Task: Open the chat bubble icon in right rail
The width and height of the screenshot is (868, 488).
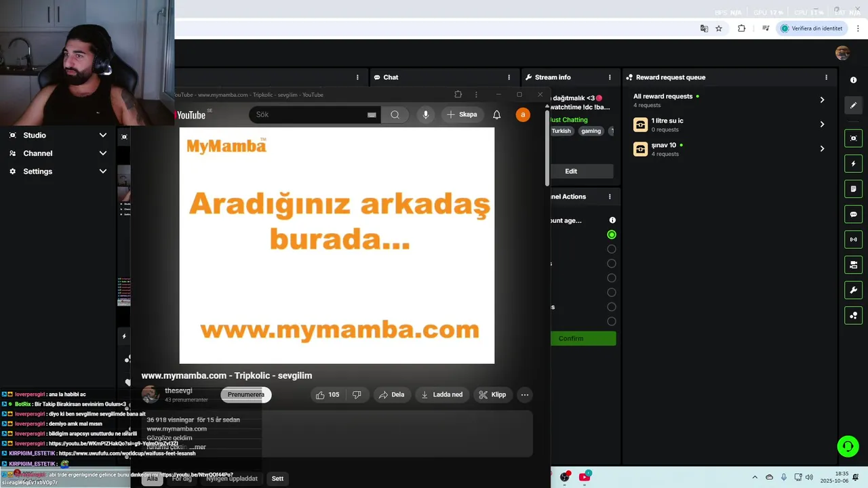Action: [x=853, y=214]
